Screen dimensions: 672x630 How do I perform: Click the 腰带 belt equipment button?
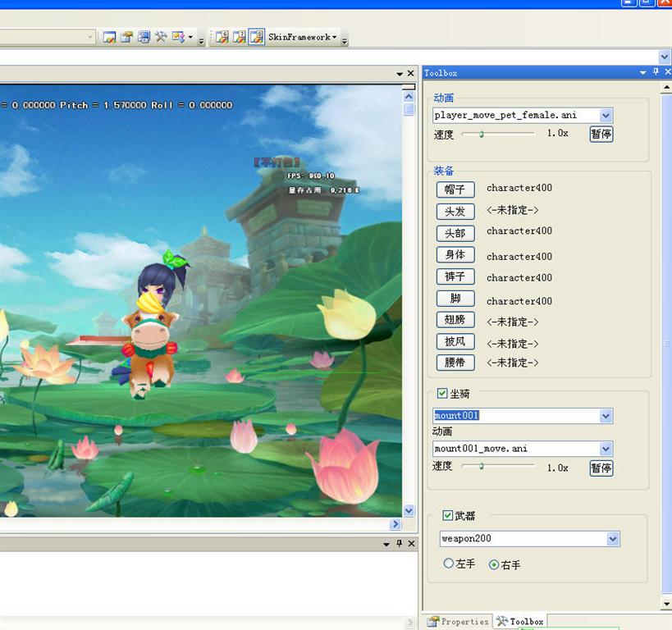click(455, 363)
